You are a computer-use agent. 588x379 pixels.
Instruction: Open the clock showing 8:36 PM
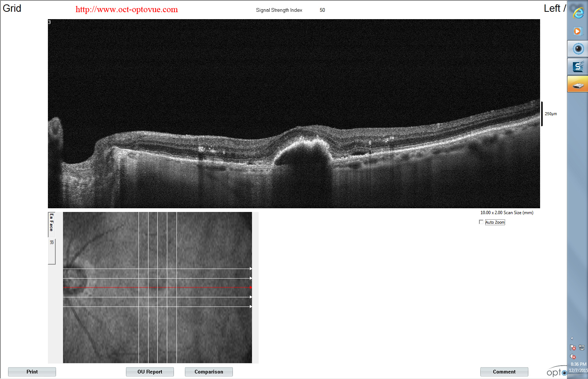pos(578,364)
